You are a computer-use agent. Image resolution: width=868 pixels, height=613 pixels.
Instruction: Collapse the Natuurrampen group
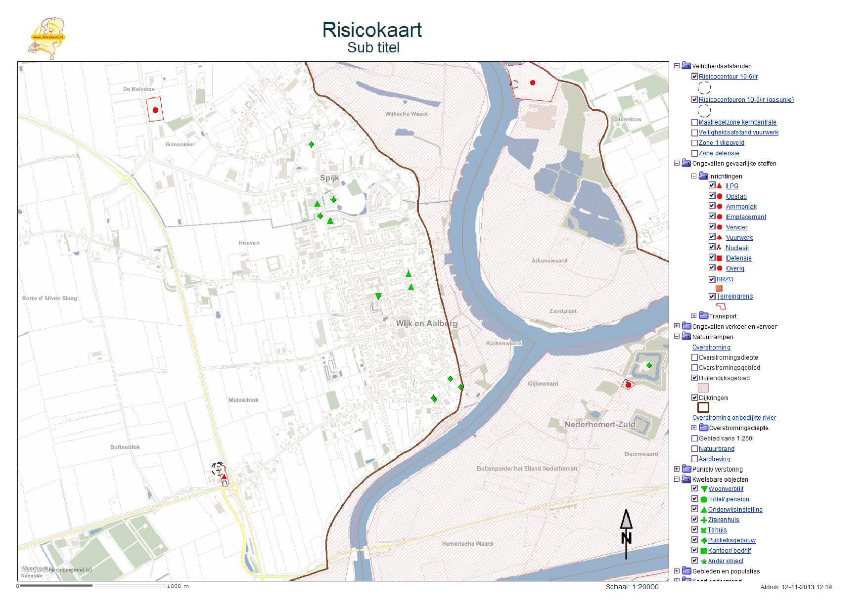pyautogui.click(x=677, y=337)
